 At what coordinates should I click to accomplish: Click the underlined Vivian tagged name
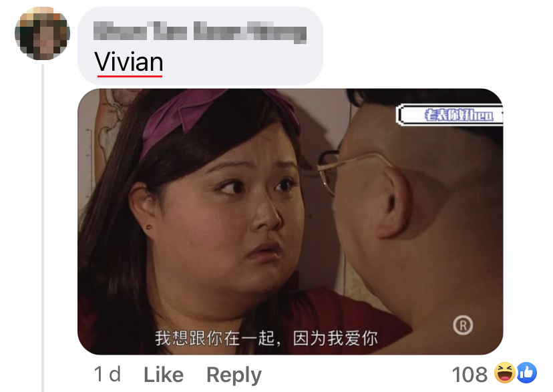pos(129,62)
